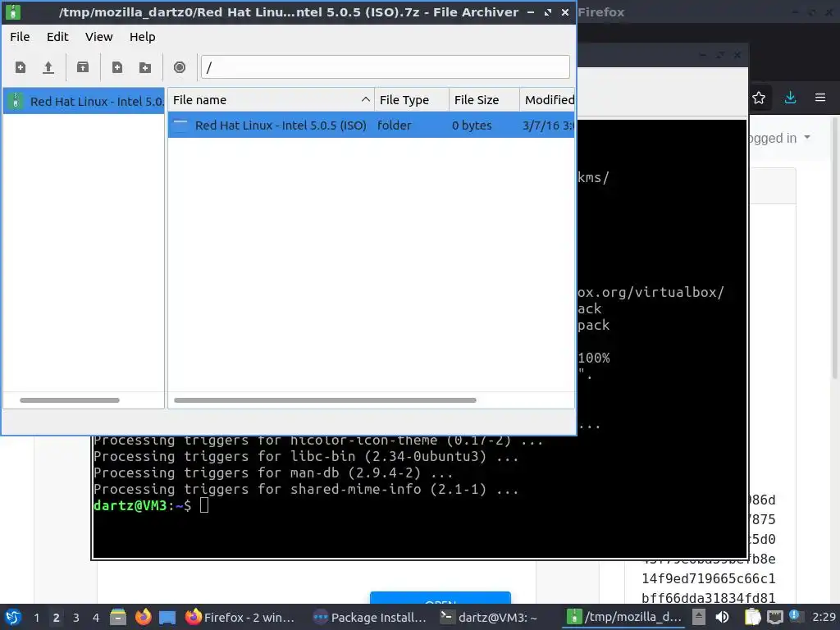Maximize the File Archiver window
Image resolution: width=840 pixels, height=630 pixels.
(547, 12)
